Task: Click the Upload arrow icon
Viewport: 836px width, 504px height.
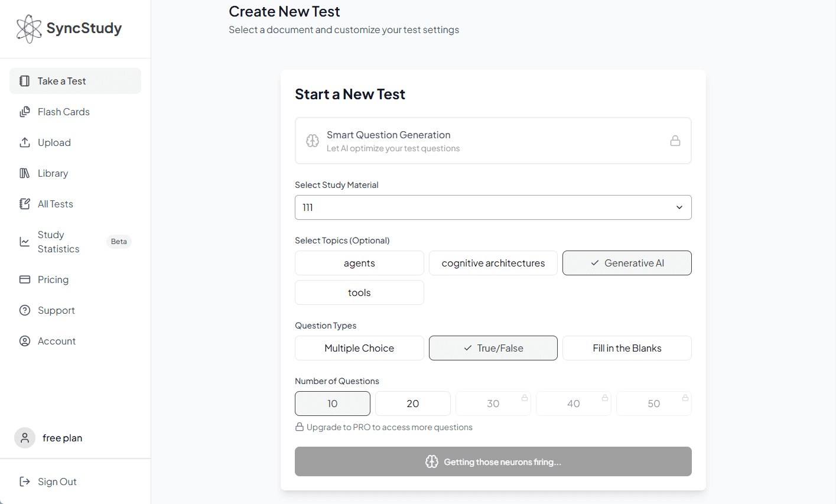Action: (x=25, y=142)
